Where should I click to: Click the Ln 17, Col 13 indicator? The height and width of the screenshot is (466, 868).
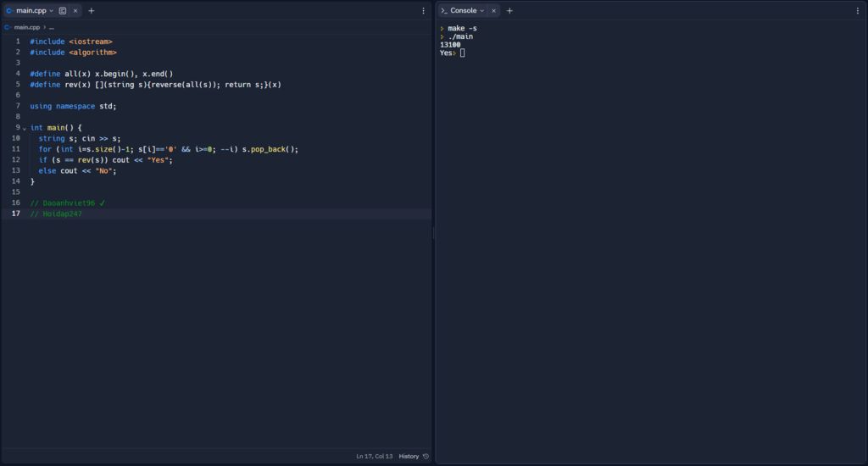pos(374,457)
